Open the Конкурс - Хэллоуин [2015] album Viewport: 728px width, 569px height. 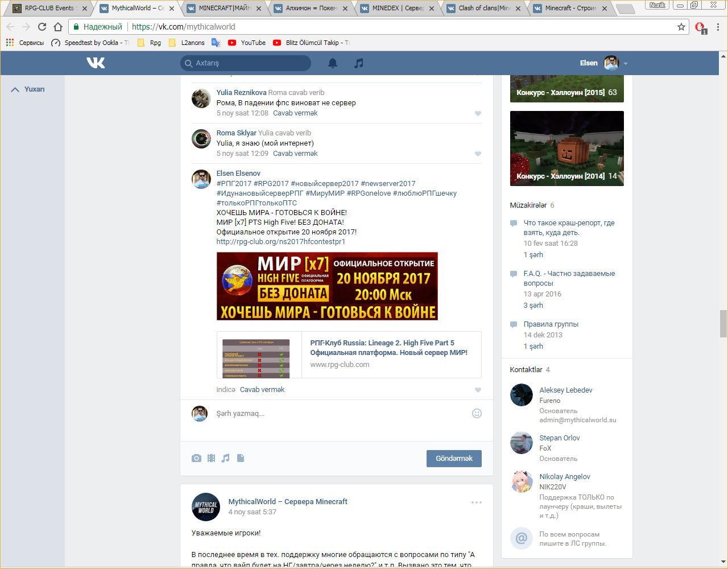point(567,89)
